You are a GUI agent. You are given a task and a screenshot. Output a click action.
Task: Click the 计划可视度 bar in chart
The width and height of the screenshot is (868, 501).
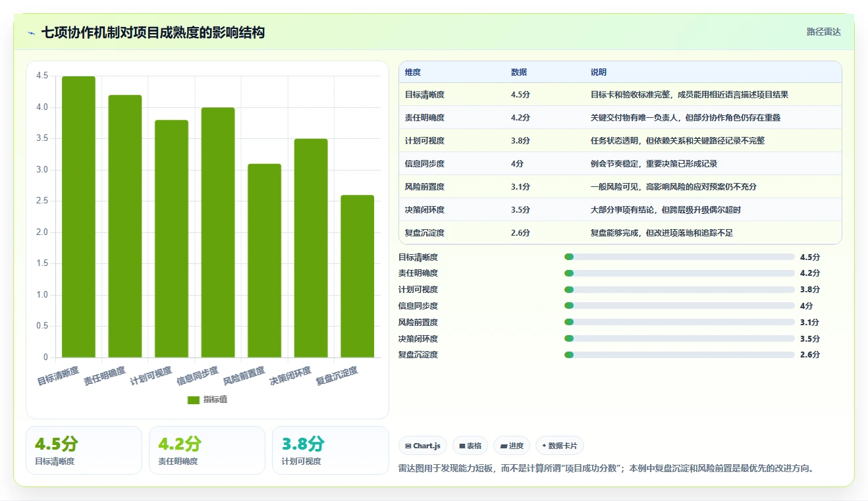point(172,238)
